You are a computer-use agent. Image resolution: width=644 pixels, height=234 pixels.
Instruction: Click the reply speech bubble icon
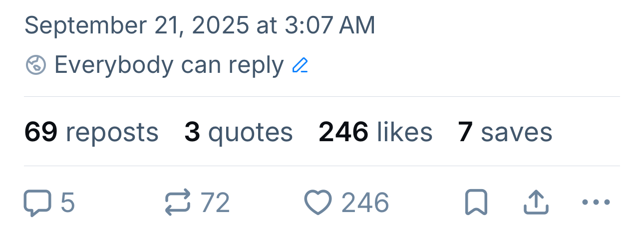point(37,203)
